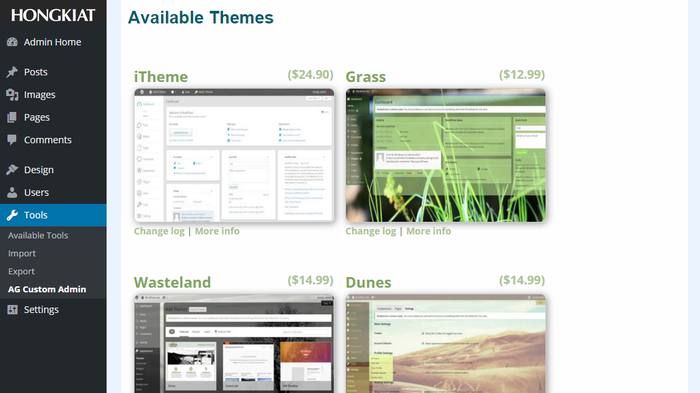700x393 pixels.
Task: Click the Pages stacked-sheets icon
Action: (x=12, y=117)
